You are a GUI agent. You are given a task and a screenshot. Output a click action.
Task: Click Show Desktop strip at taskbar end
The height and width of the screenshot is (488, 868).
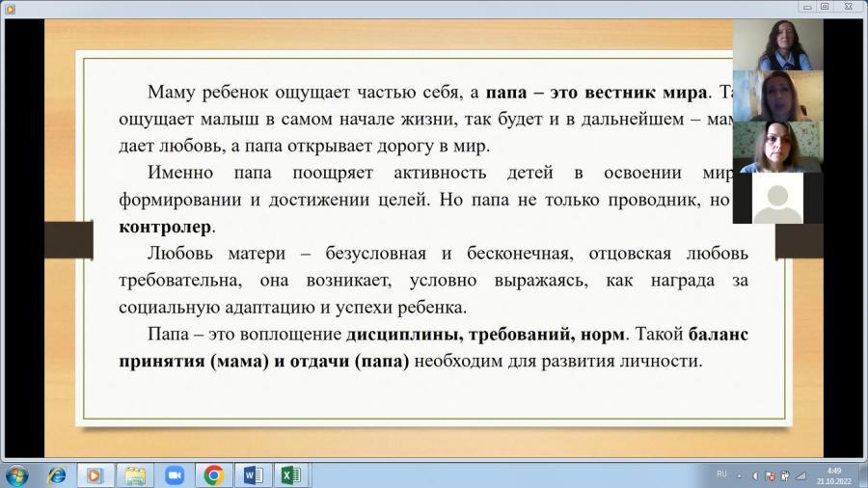pos(862,475)
